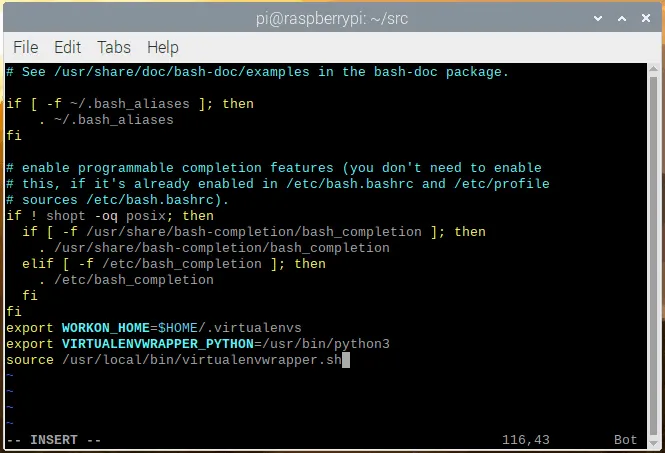This screenshot has width=665, height=453.
Task: Click the comment mentioning bash-doc package
Action: pyautogui.click(x=257, y=72)
